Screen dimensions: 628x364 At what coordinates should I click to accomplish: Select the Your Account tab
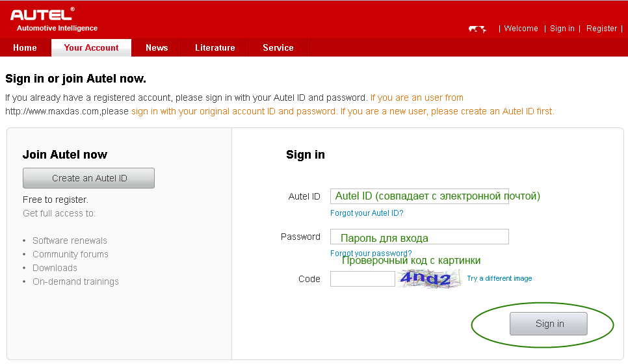click(x=91, y=47)
